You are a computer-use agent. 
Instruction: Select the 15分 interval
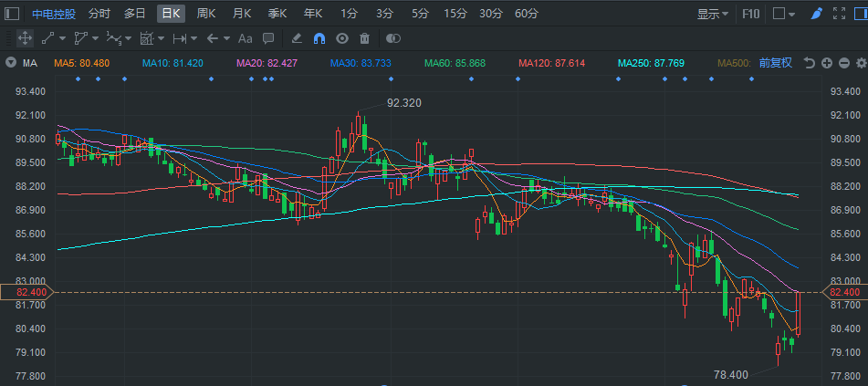[x=455, y=14]
